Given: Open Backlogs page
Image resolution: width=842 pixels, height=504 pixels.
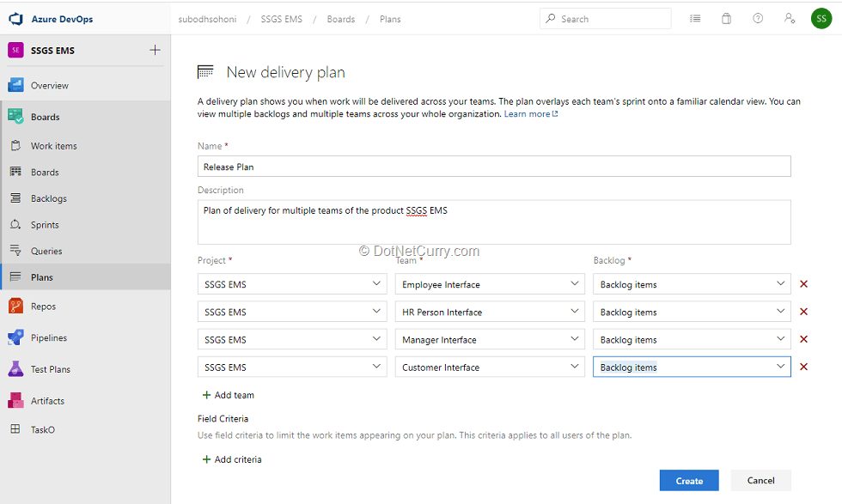Looking at the screenshot, I should pyautogui.click(x=49, y=198).
